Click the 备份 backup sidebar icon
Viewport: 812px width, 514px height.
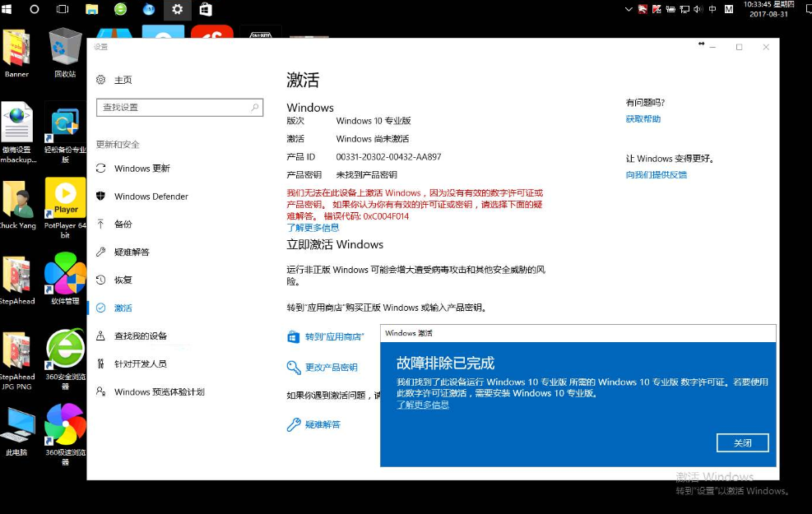(100, 224)
